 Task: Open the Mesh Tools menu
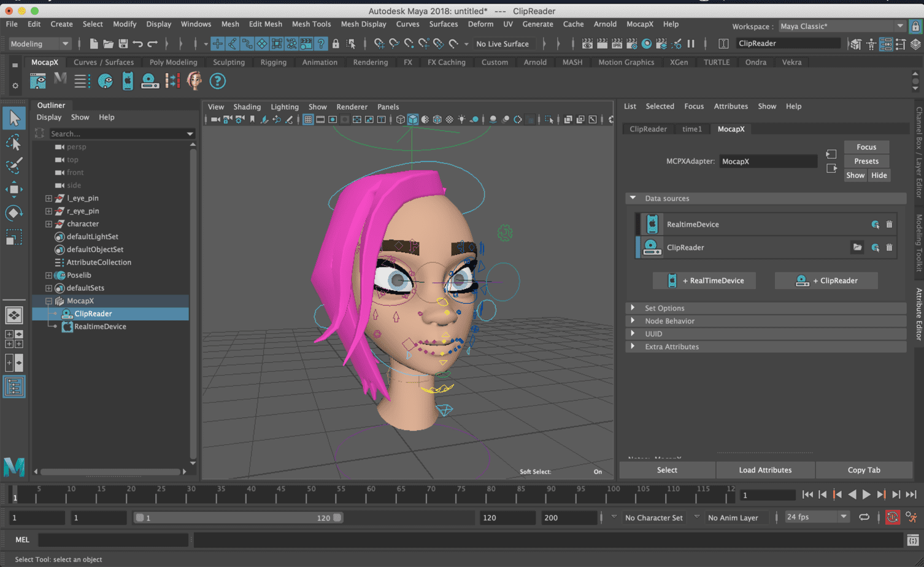(x=311, y=24)
